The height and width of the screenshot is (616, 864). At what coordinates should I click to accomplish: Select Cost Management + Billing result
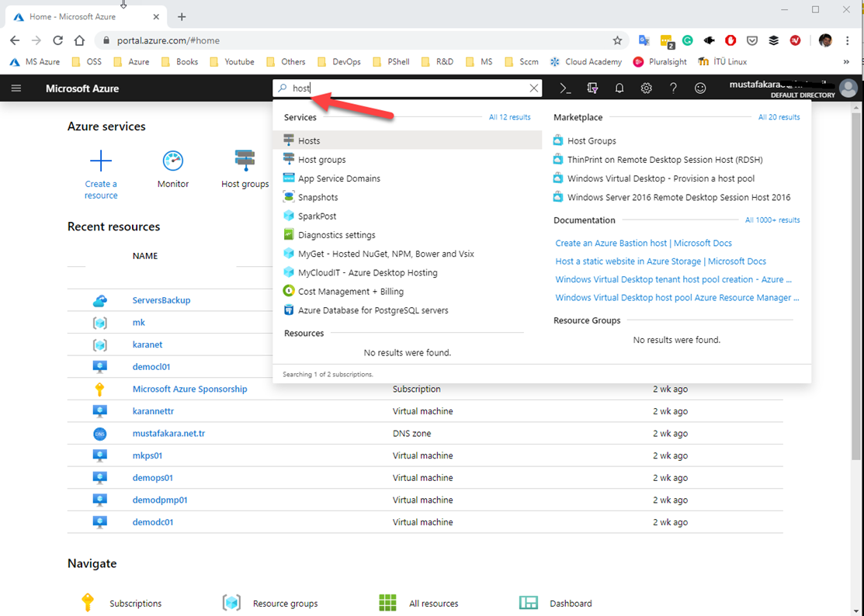pyautogui.click(x=408, y=291)
